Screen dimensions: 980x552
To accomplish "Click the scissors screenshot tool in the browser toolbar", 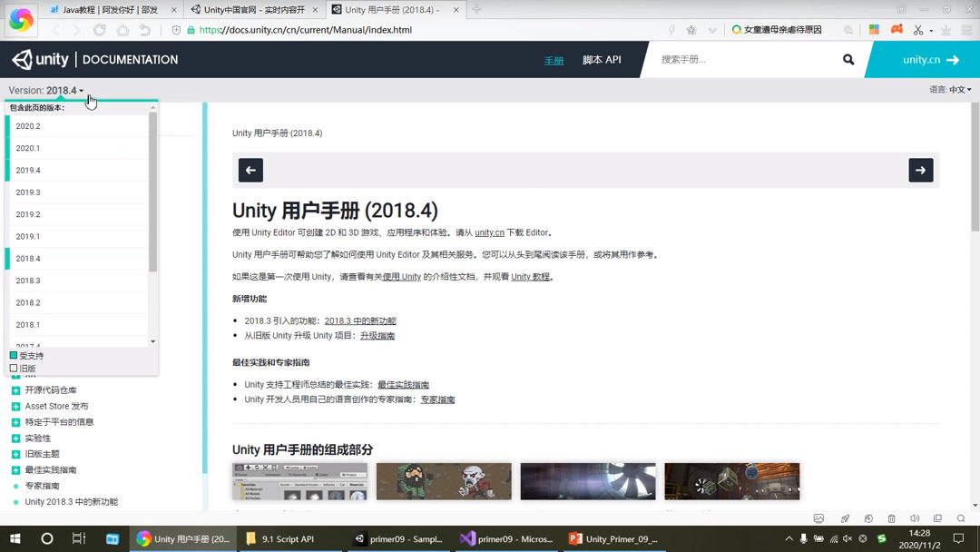I will (917, 30).
